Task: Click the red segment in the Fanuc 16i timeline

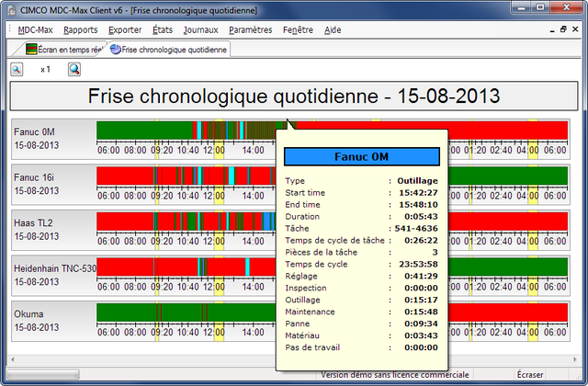Action: tap(125, 176)
